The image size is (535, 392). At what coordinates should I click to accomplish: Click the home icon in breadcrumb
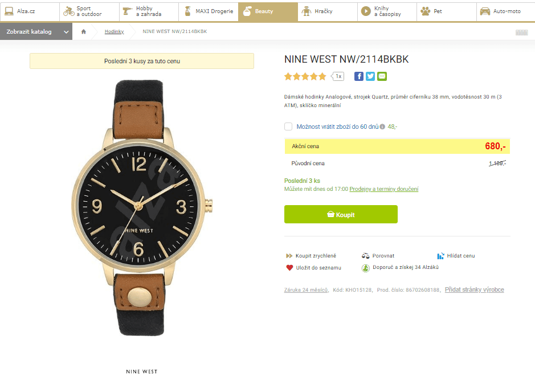pos(84,32)
